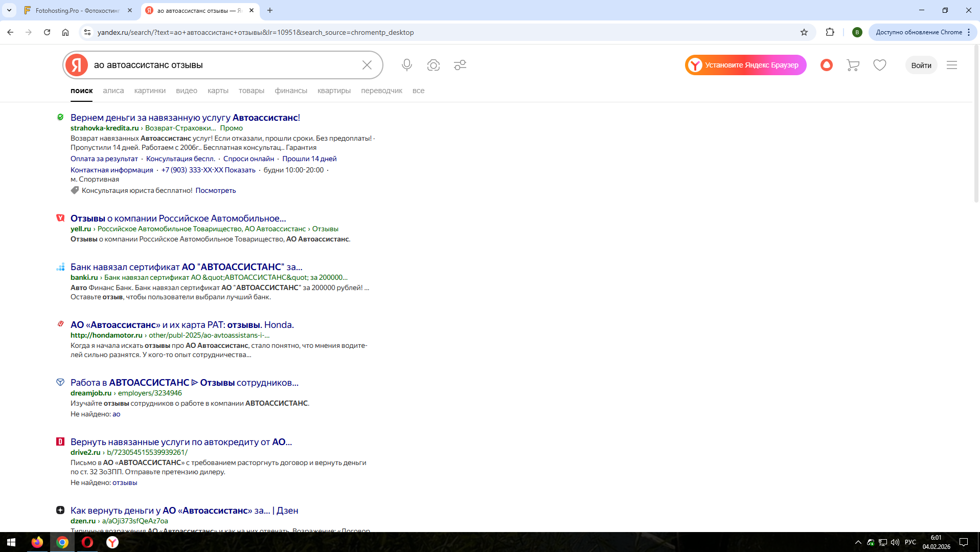Open the banki.ru review result link
This screenshot has width=980, height=552.
(187, 267)
